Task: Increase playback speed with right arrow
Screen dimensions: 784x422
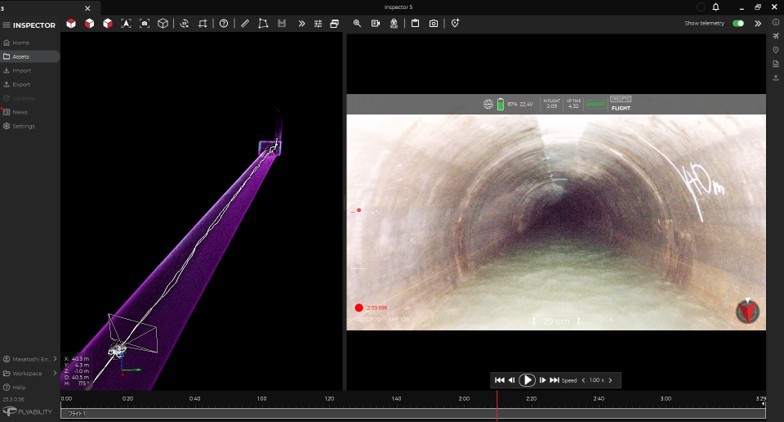Action: click(610, 380)
